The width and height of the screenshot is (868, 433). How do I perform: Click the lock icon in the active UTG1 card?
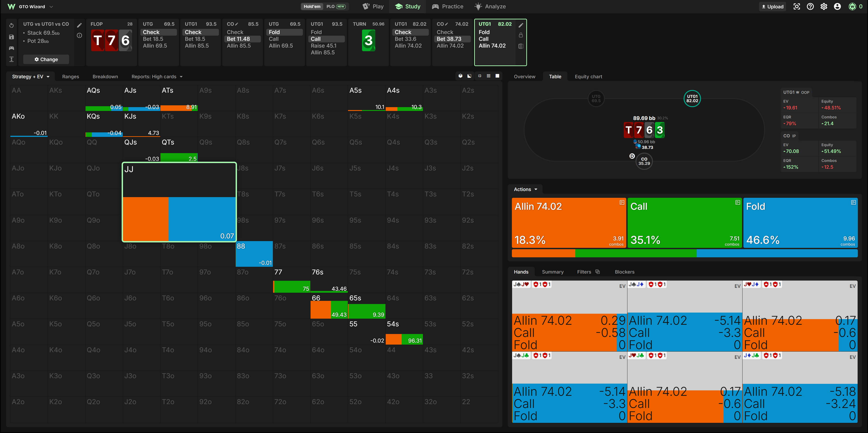pyautogui.click(x=521, y=35)
